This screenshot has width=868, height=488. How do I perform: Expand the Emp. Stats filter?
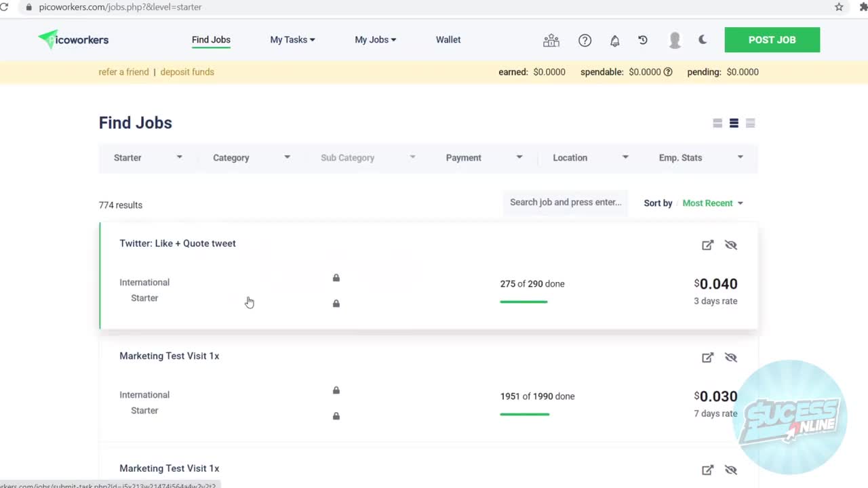(701, 158)
